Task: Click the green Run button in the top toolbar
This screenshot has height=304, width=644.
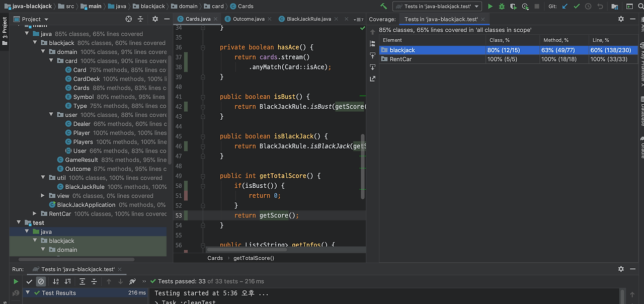Action: point(490,7)
